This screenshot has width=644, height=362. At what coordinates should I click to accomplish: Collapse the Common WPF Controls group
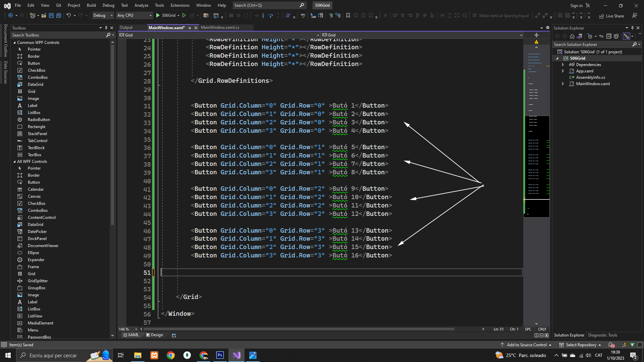[14, 43]
